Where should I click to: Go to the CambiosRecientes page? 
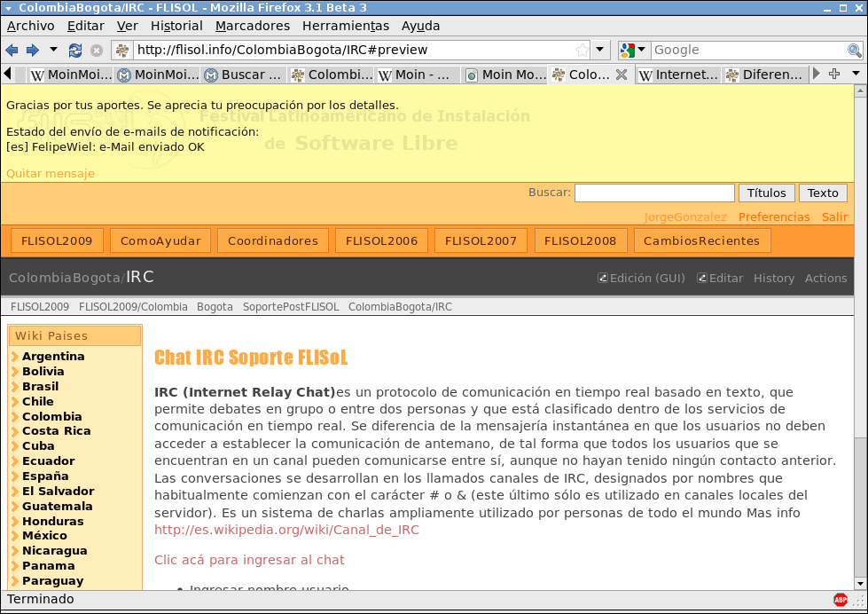(x=701, y=240)
